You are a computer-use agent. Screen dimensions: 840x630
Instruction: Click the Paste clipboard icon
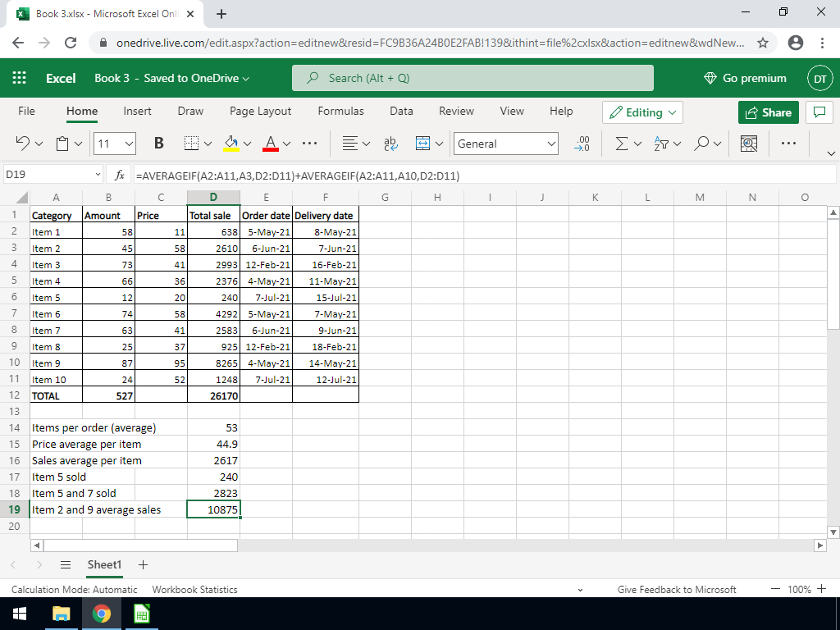tap(63, 144)
